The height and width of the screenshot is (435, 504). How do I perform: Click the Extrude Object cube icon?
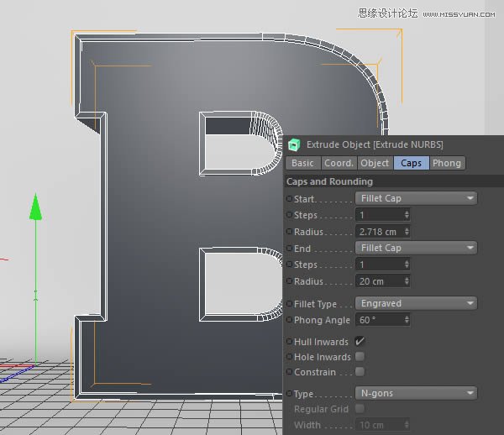click(x=293, y=144)
